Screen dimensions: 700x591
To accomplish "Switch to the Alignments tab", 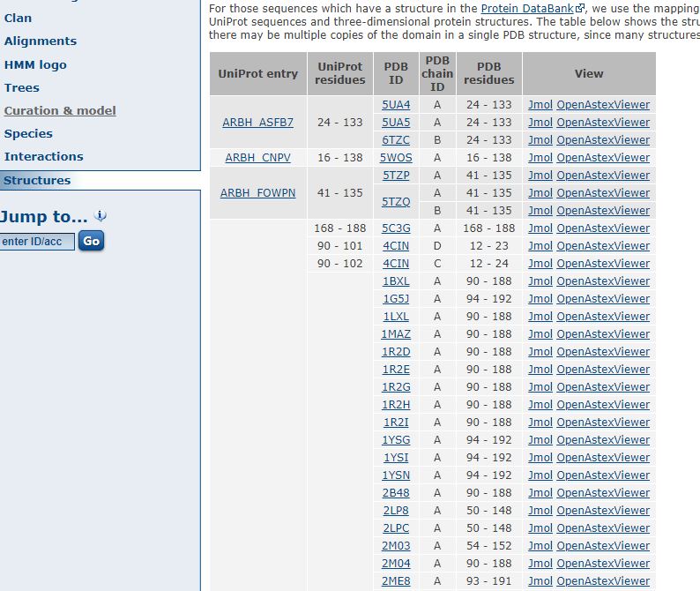I will [x=41, y=41].
